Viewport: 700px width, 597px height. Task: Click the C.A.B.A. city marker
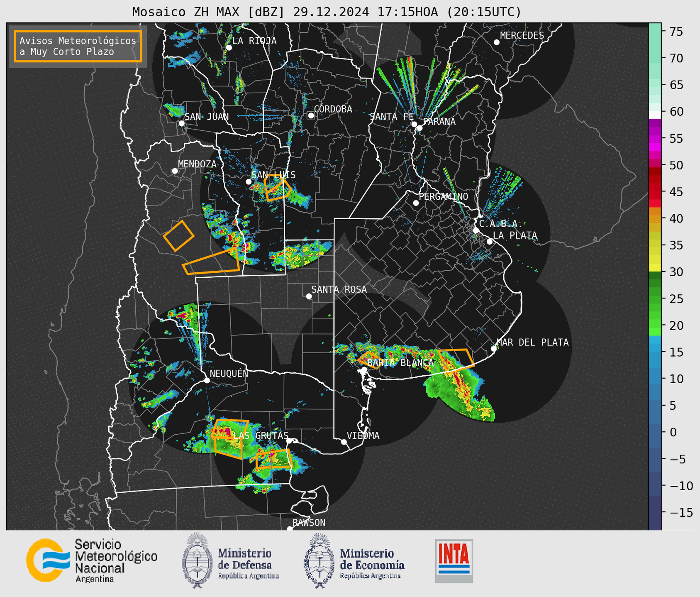click(x=476, y=230)
